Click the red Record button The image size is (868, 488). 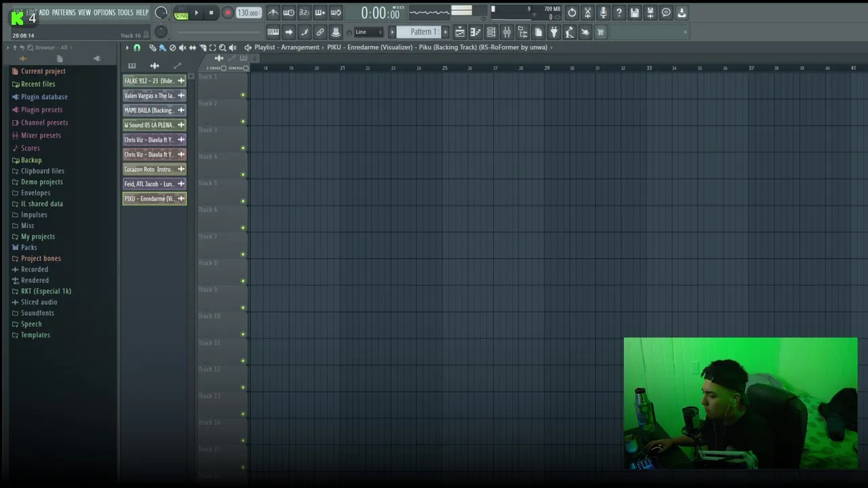(228, 13)
